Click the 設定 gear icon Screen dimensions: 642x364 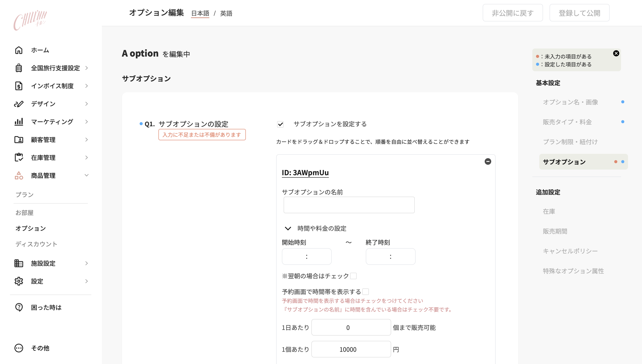(19, 281)
